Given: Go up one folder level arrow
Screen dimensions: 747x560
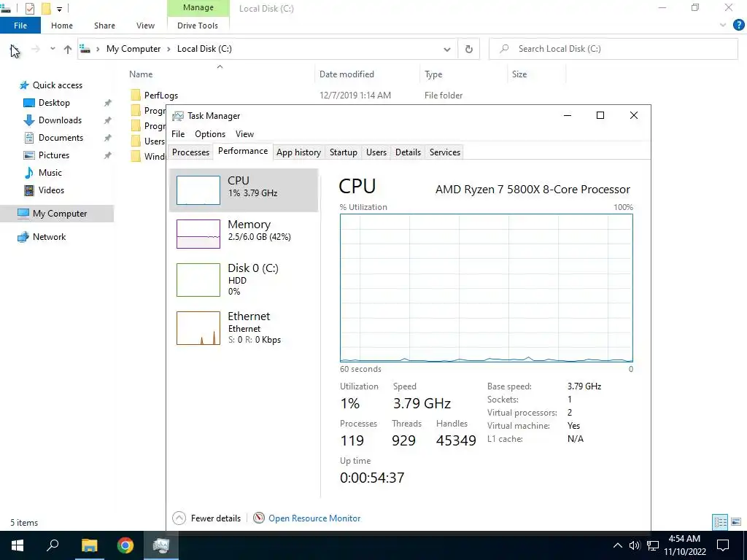Looking at the screenshot, I should pyautogui.click(x=68, y=49).
